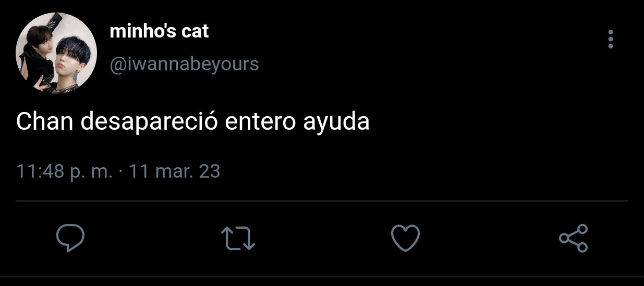Click the date 11 mar. 23
The width and height of the screenshot is (644, 286).
(x=174, y=171)
